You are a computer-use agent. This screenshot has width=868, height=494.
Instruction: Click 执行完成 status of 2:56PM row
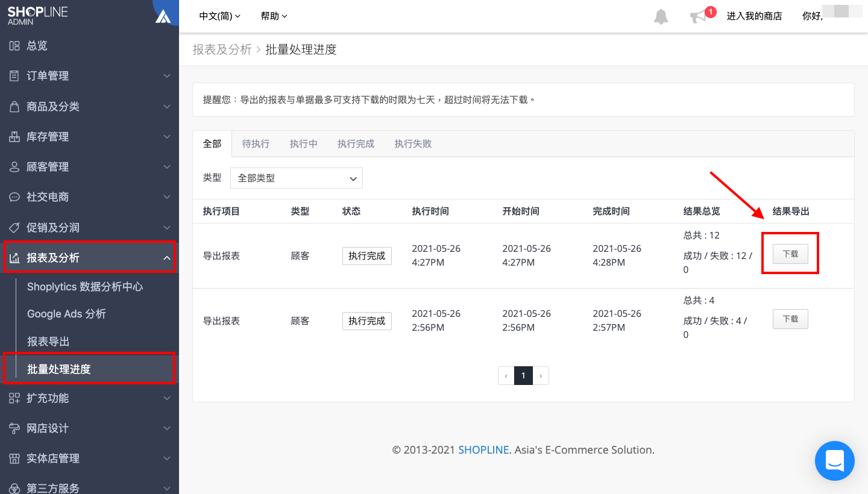(367, 321)
